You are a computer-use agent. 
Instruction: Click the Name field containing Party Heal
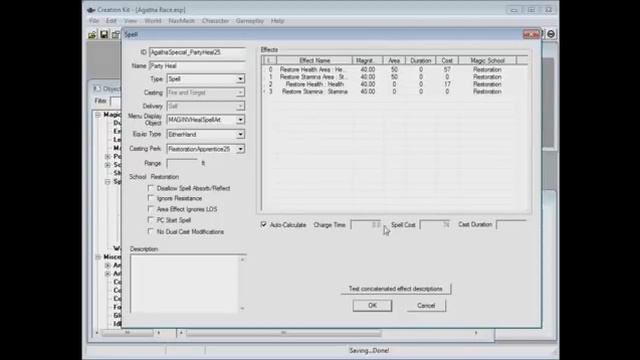click(198, 66)
